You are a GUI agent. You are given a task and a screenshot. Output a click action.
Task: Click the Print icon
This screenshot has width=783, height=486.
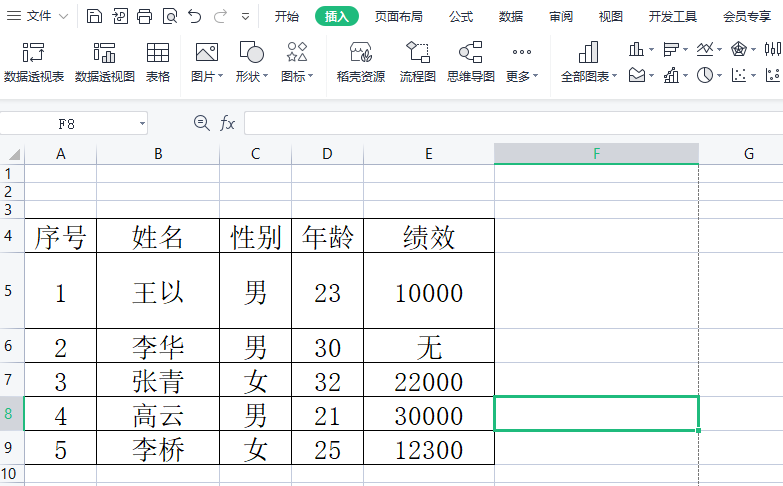(145, 16)
